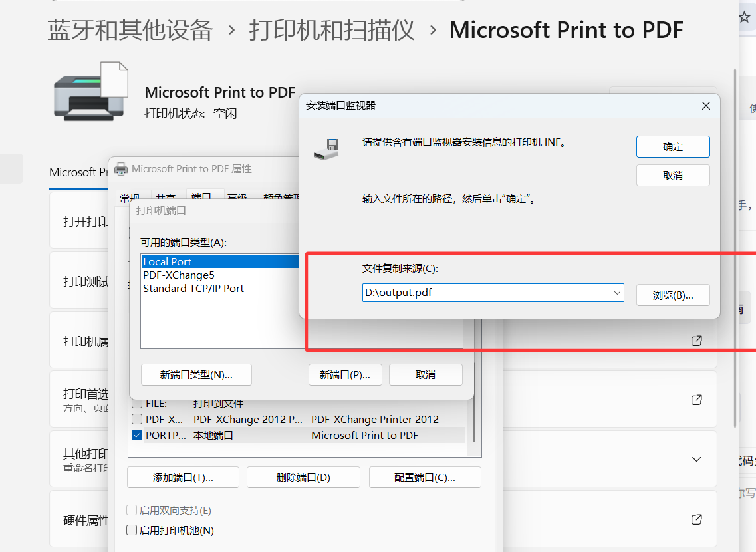This screenshot has height=552, width=756.
Task: Close the 安装端口监视器 dialog
Action: click(x=706, y=106)
